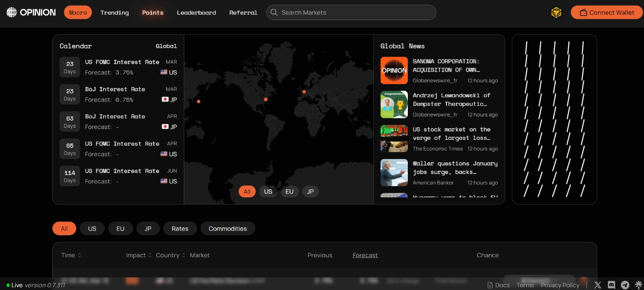This screenshot has height=290, width=644.
Task: Select the EU filter under the map
Action: (x=289, y=191)
